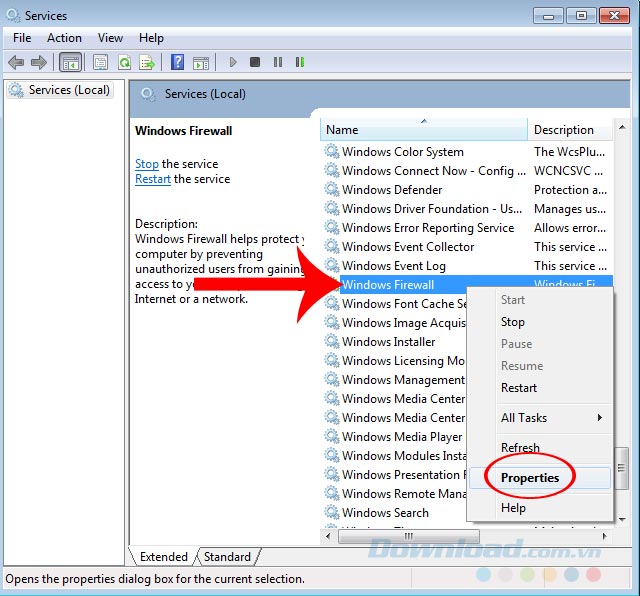The width and height of the screenshot is (640, 596).
Task: Click the Restart Service toolbar icon
Action: [300, 62]
